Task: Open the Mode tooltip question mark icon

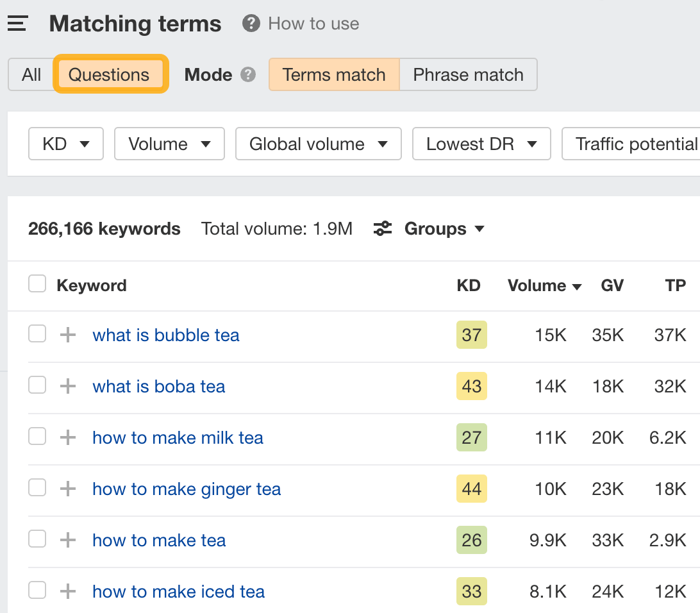Action: [x=249, y=74]
